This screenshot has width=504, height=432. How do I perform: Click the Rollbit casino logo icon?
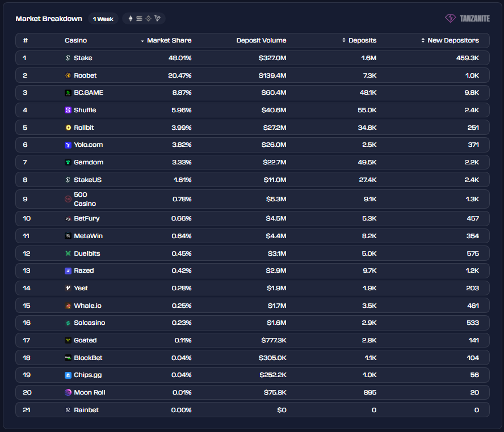tap(68, 128)
